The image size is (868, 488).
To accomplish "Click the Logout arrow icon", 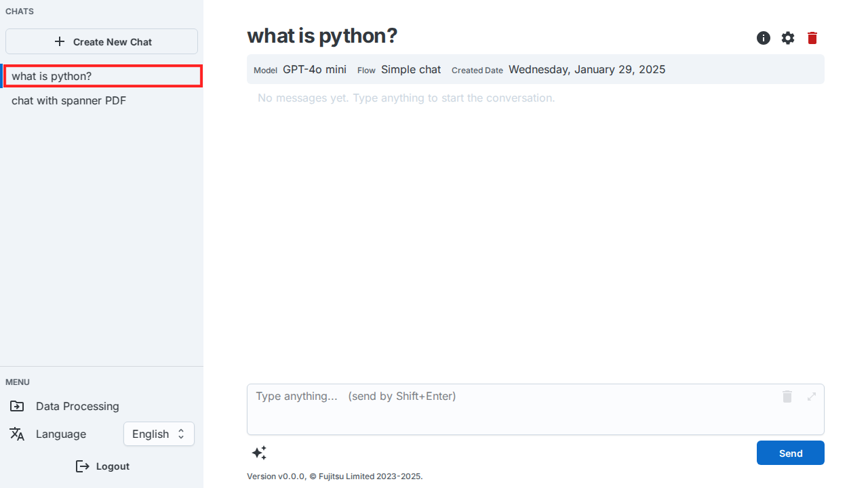I will (x=83, y=466).
